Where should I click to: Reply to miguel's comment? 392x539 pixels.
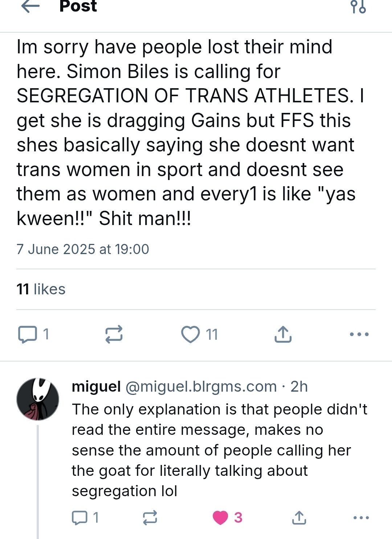click(x=80, y=518)
